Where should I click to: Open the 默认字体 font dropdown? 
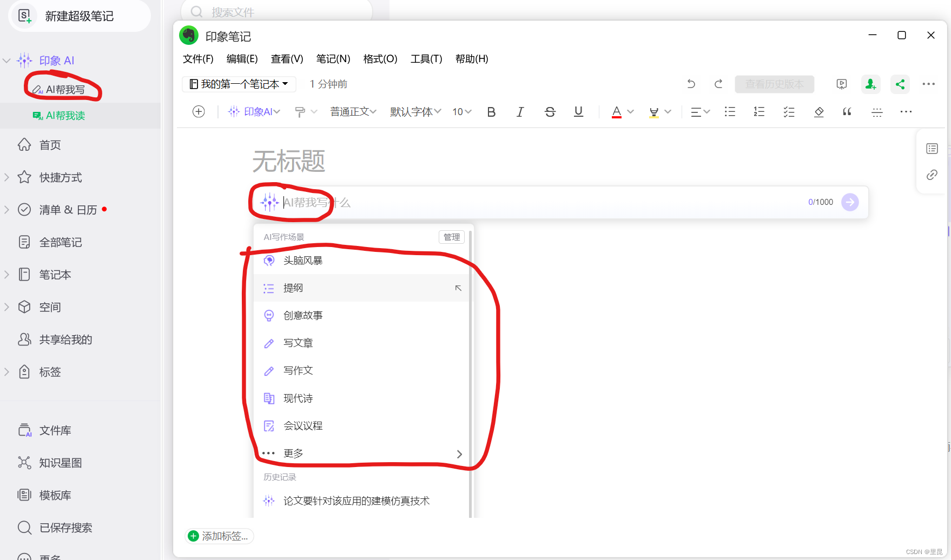pos(415,112)
